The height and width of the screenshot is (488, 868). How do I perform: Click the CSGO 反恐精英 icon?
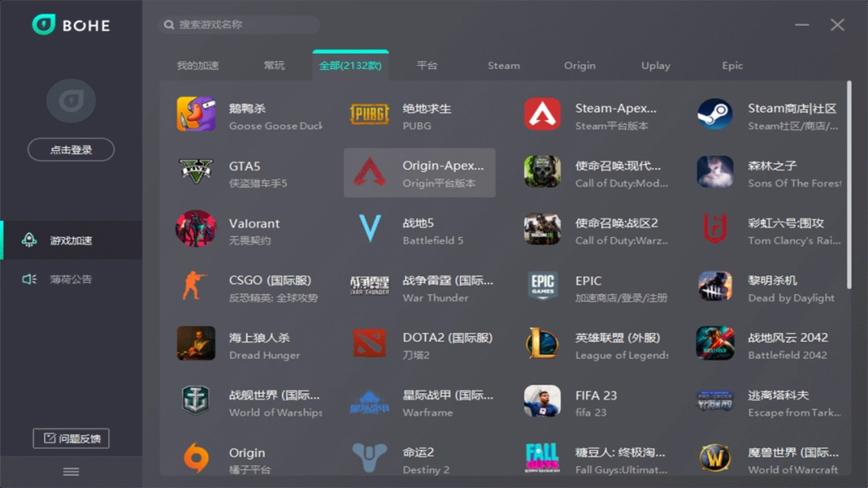[x=194, y=288]
